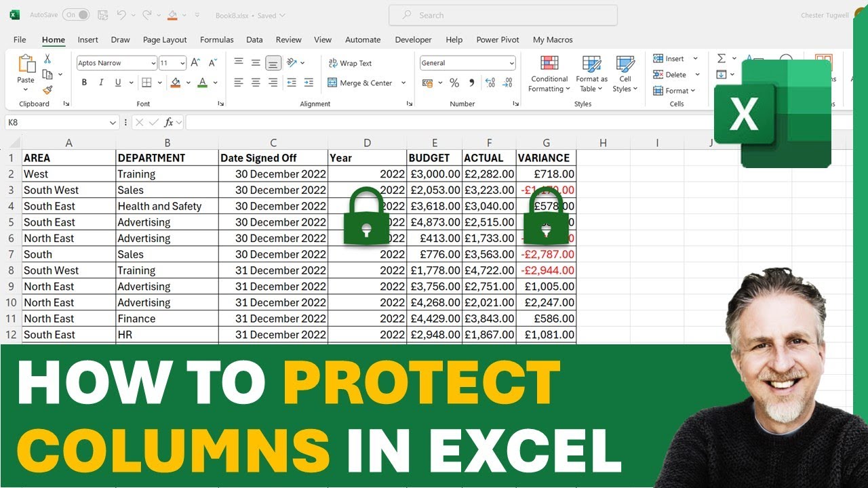Image resolution: width=868 pixels, height=488 pixels.
Task: Click the Search box
Action: point(503,15)
